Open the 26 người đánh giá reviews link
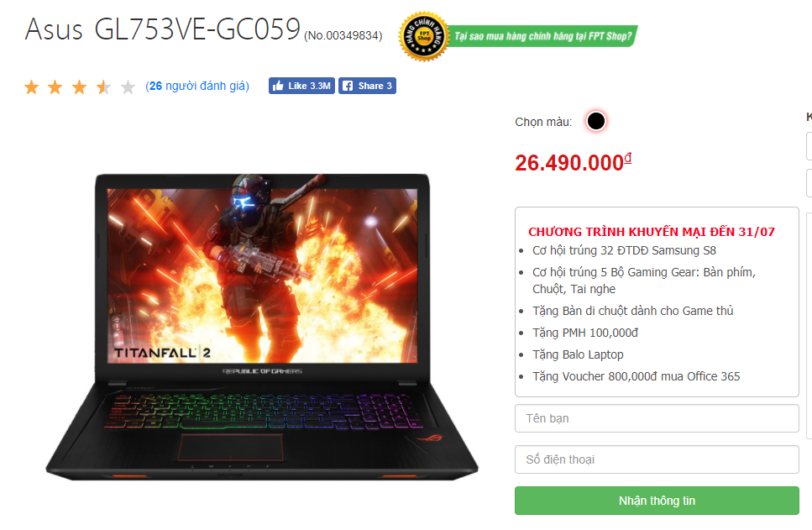The width and height of the screenshot is (812, 530). 197,86
